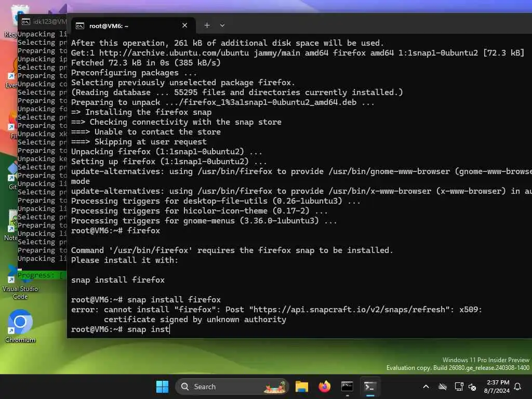Image resolution: width=532 pixels, height=399 pixels.
Task: Click the 'Processing triggers for gnome-menus' line
Action: 204,221
